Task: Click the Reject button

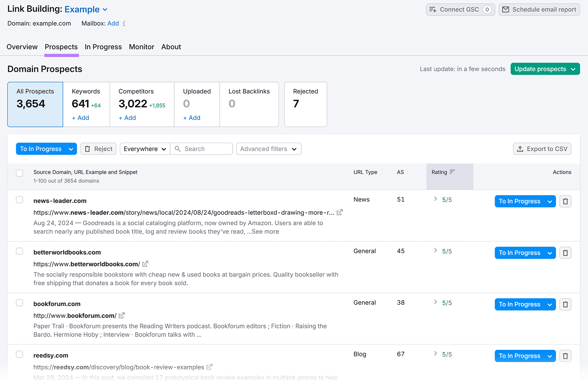Action: (x=98, y=149)
